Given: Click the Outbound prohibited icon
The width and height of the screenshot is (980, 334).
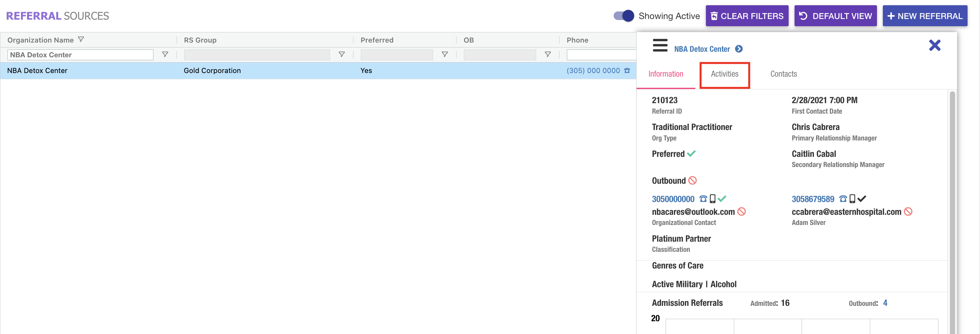Looking at the screenshot, I should coord(692,180).
